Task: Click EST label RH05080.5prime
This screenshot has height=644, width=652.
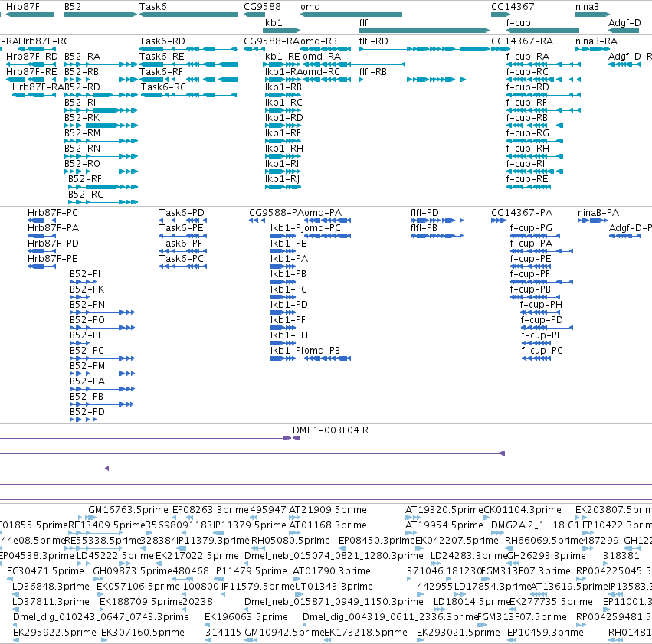Action: [290, 541]
